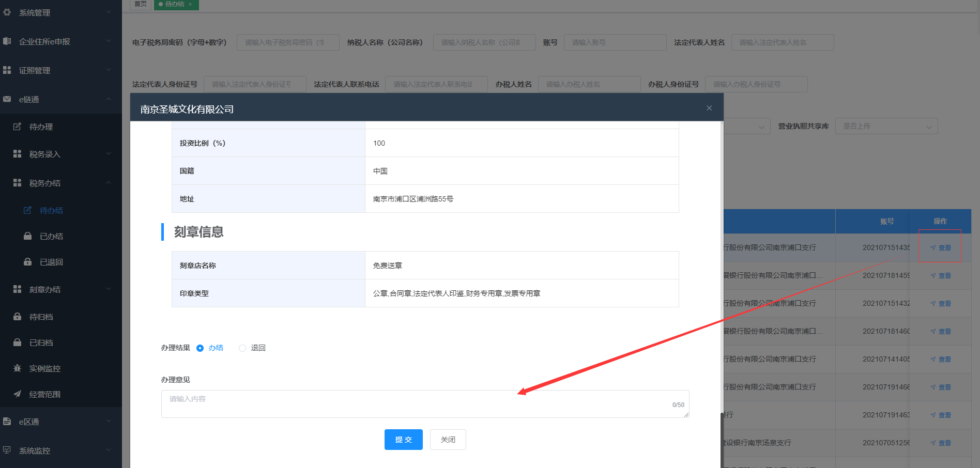This screenshot has height=468, width=980.
Task: Click the grid icon beside 证照管理
Action: (x=7, y=70)
